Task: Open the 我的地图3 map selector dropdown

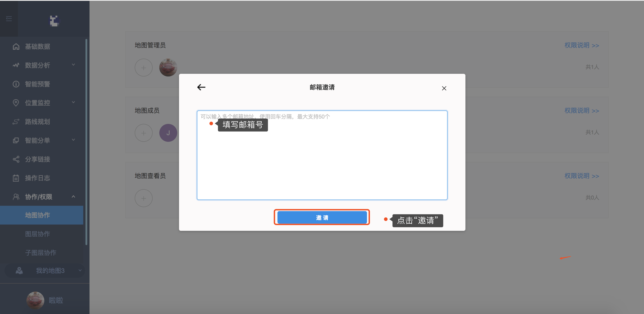Action: pos(45,271)
